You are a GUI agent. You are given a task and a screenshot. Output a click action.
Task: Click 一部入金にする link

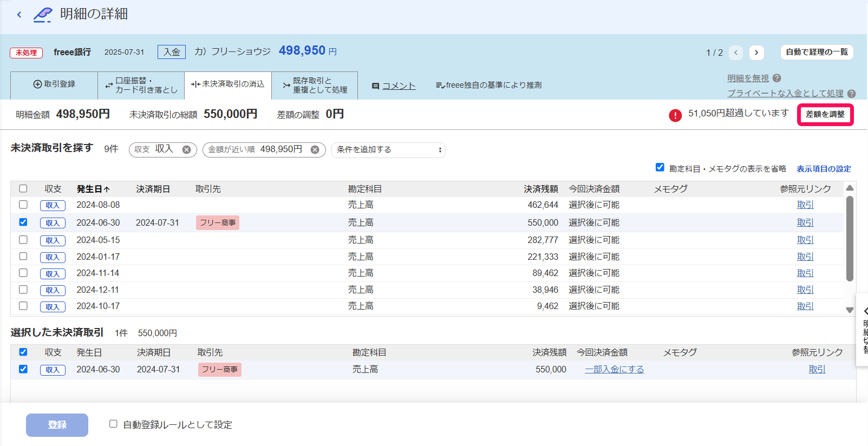click(615, 370)
